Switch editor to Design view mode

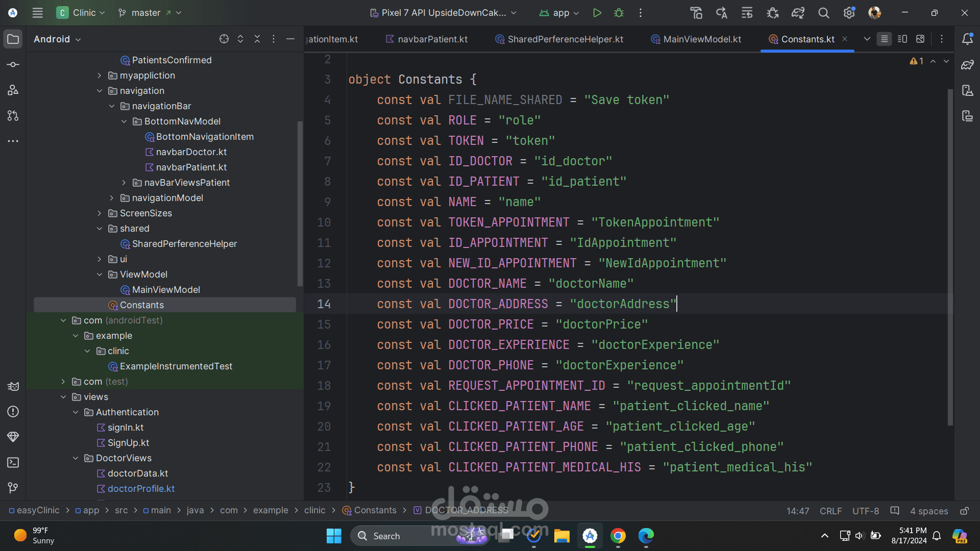point(920,39)
